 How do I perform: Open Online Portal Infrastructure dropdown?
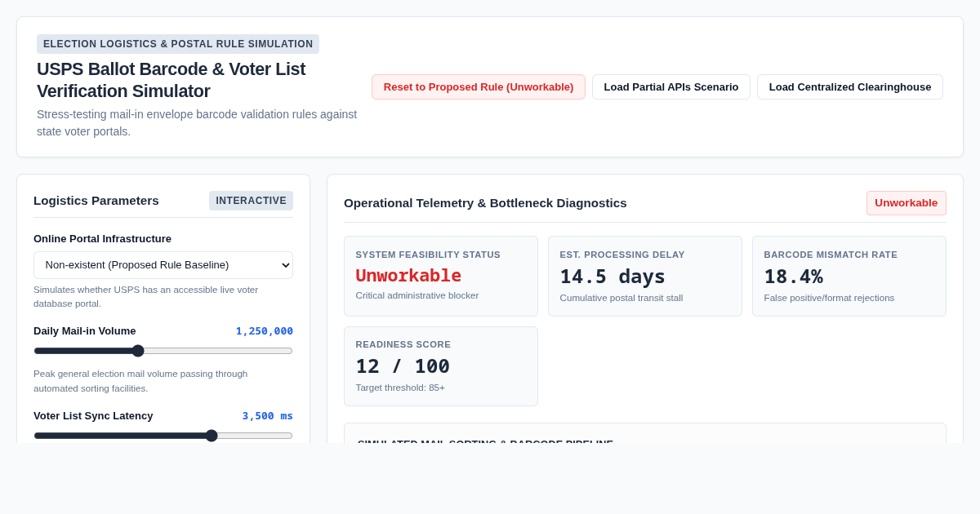click(163, 265)
